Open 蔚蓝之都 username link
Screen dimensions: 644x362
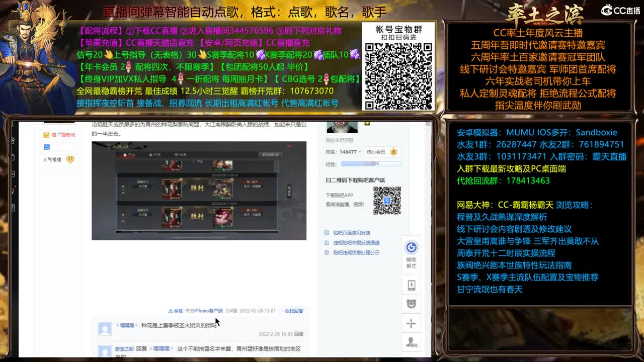click(124, 348)
